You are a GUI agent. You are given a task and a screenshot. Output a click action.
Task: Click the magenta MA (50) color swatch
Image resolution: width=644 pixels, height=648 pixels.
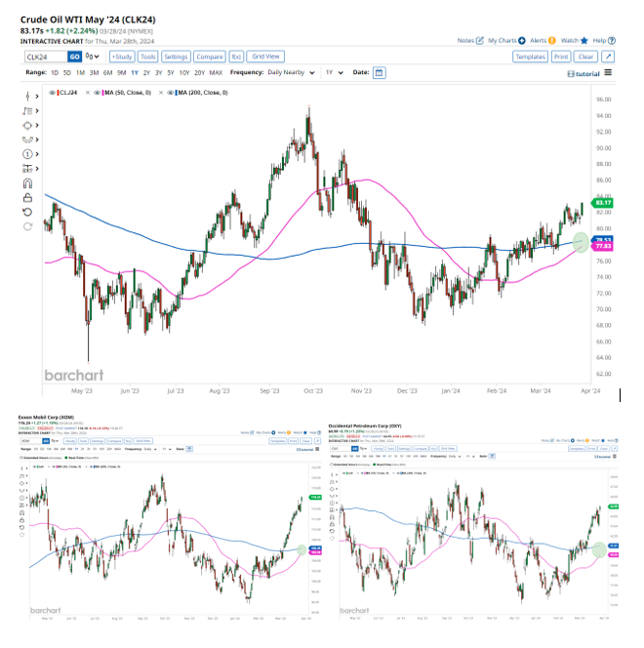102,93
